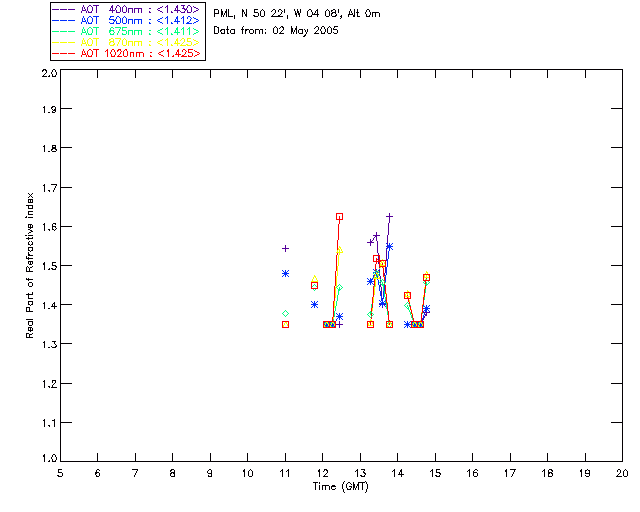The width and height of the screenshot is (640, 512).
Task: Click the x-axis tick label 9
Action: click(x=210, y=473)
